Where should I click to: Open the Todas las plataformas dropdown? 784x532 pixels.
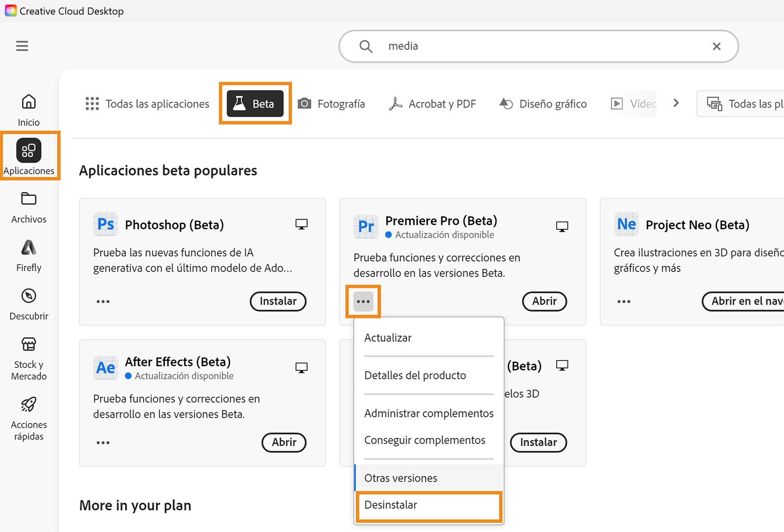pyautogui.click(x=740, y=103)
